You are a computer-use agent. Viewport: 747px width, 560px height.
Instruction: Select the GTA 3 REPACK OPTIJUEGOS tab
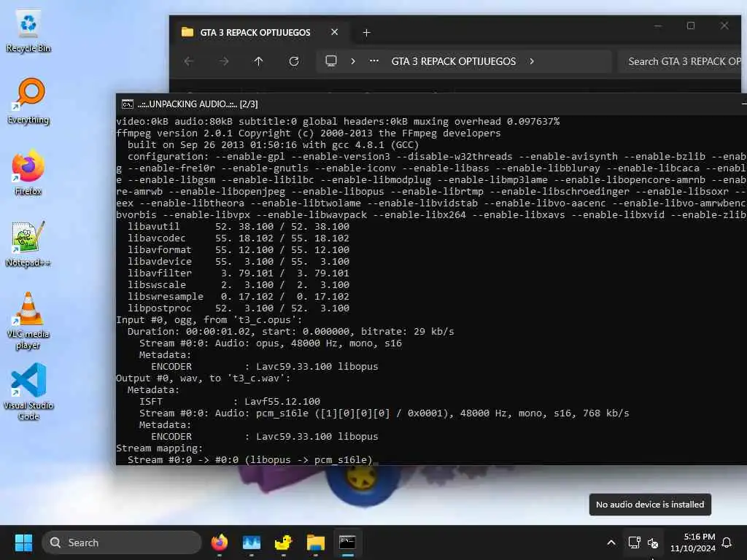click(x=255, y=32)
